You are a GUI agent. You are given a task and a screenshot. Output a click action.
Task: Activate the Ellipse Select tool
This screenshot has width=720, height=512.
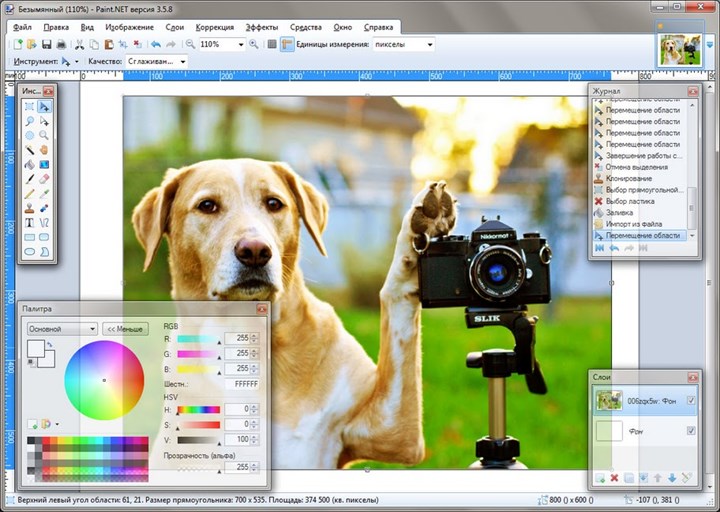pos(30,135)
